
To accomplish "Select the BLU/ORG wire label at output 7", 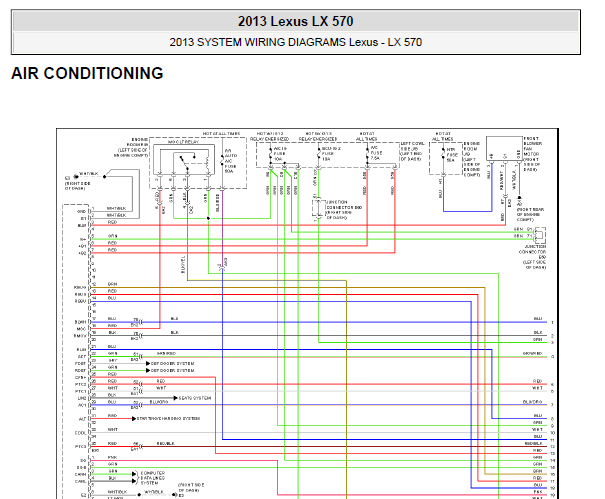I will (533, 402).
